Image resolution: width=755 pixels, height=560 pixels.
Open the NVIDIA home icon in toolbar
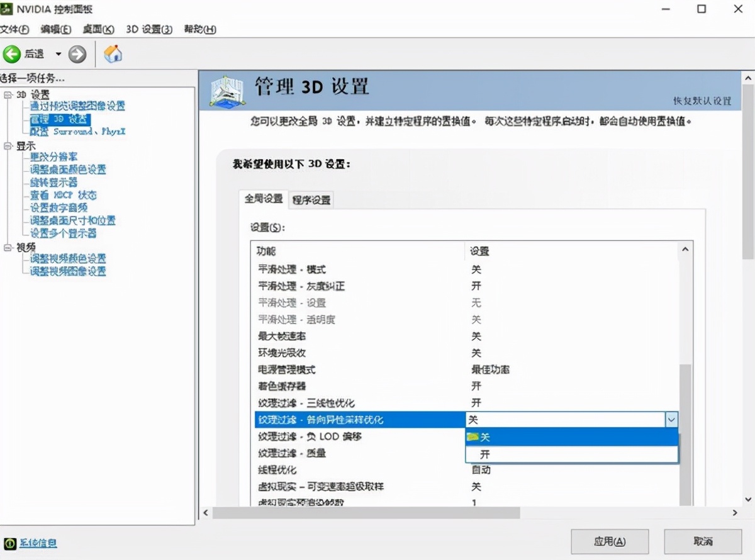(113, 53)
